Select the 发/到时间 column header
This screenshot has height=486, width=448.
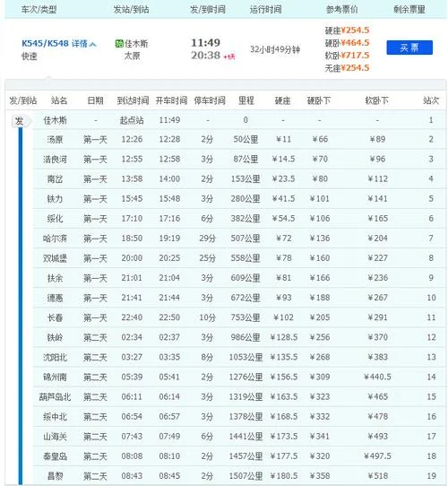tap(208, 9)
